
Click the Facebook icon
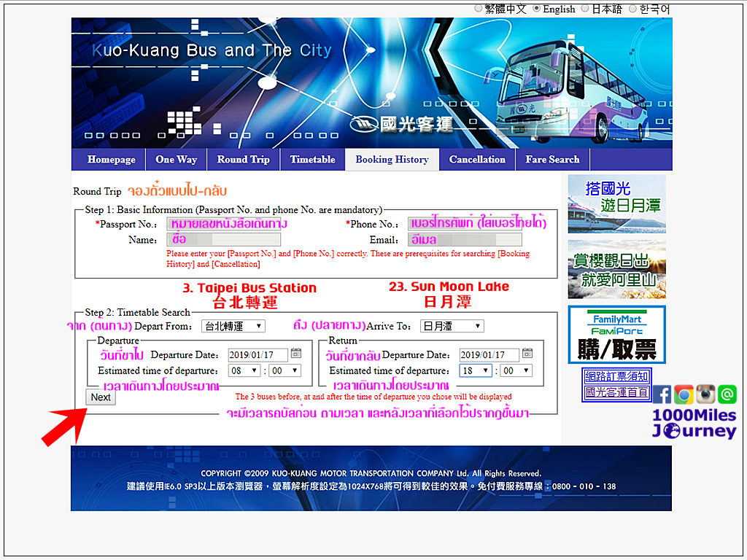click(x=662, y=394)
